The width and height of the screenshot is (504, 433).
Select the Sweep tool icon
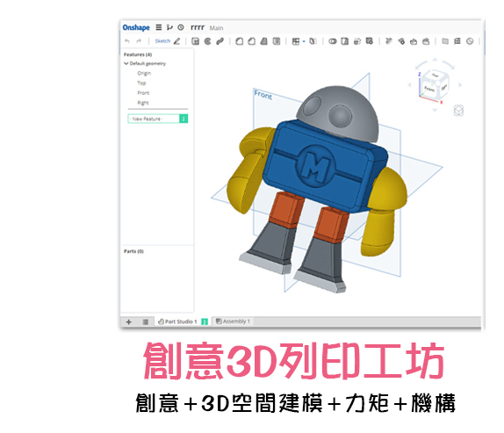tap(220, 41)
